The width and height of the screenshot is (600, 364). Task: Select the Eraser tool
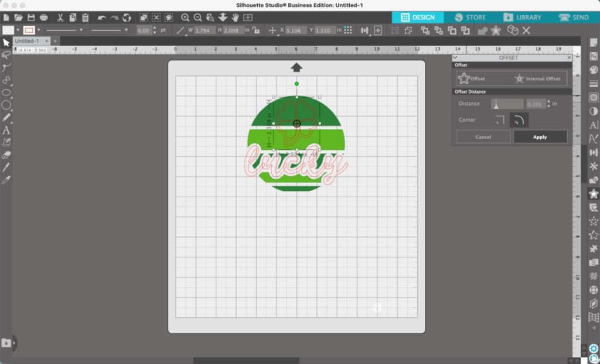click(6, 155)
